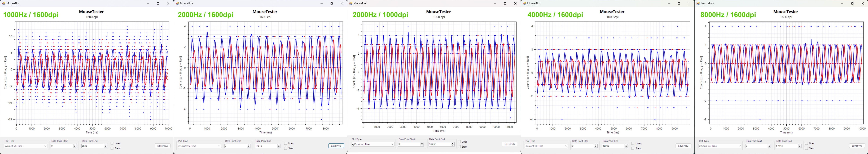Viewport: 868px width, 154px height.
Task: Click SavePNG in the 1000Hz / 1600dpi window
Action: 162,146
